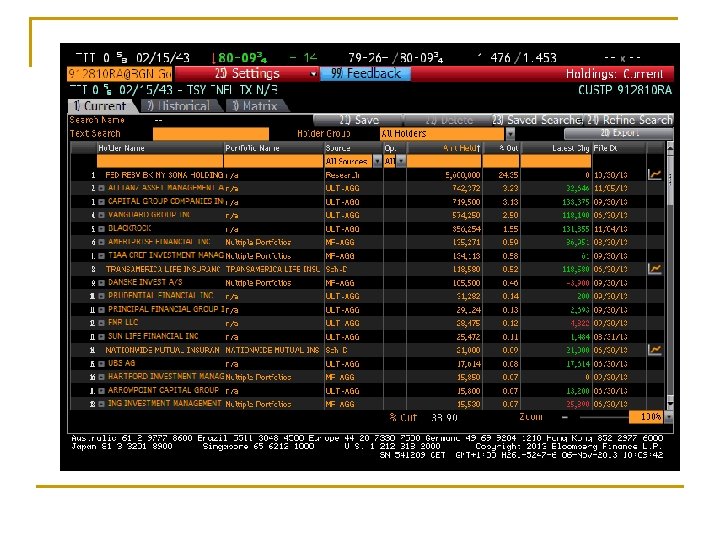Click the table scrollbar up arrow

(x=670, y=148)
